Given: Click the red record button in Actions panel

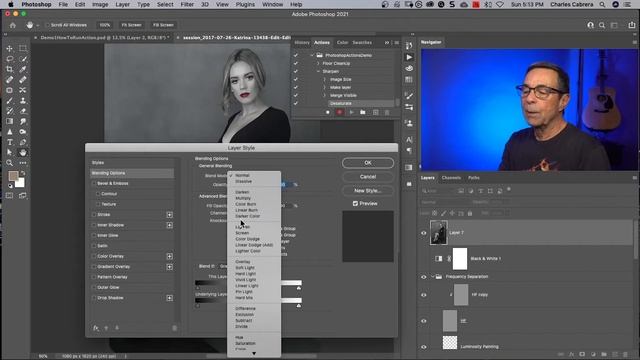Looking at the screenshot, I should 339,112.
